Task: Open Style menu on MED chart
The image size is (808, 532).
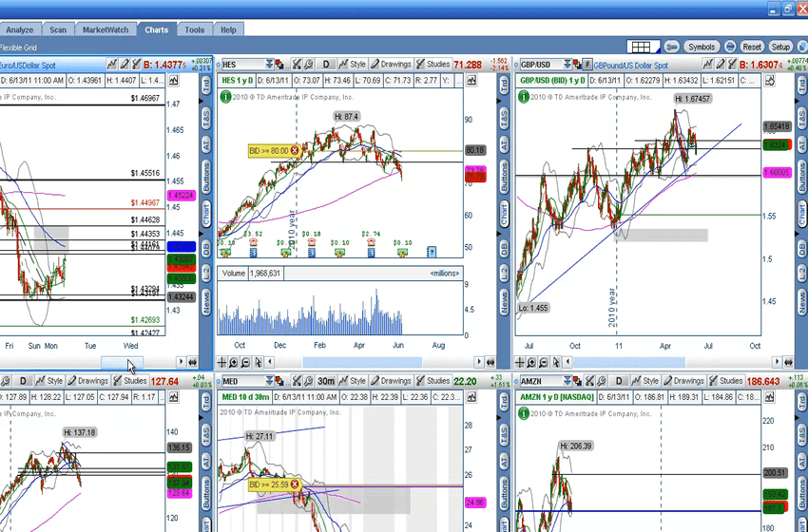Action: 352,381
